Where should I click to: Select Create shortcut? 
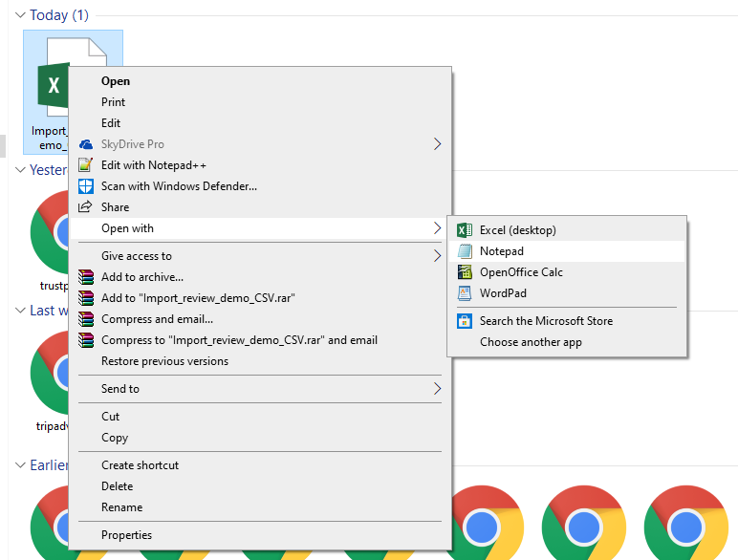pyautogui.click(x=260, y=465)
